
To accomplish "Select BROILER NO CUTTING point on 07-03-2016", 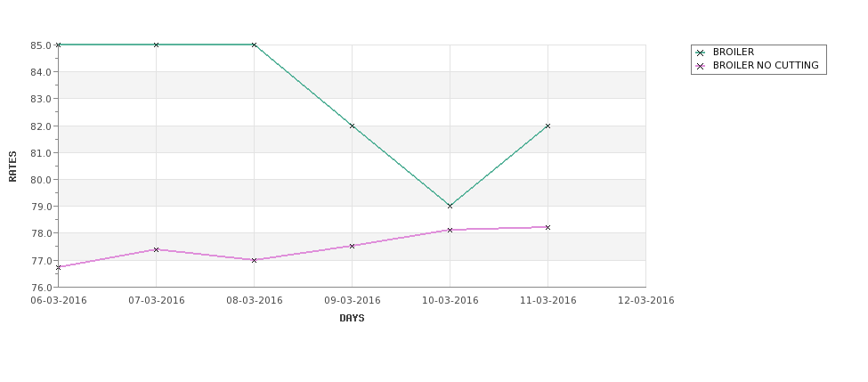I will pyautogui.click(x=156, y=249).
